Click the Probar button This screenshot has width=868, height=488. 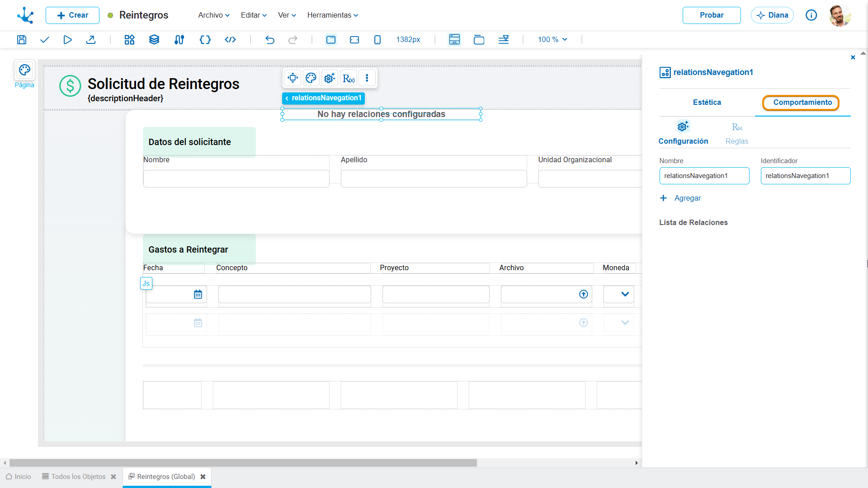tap(712, 15)
